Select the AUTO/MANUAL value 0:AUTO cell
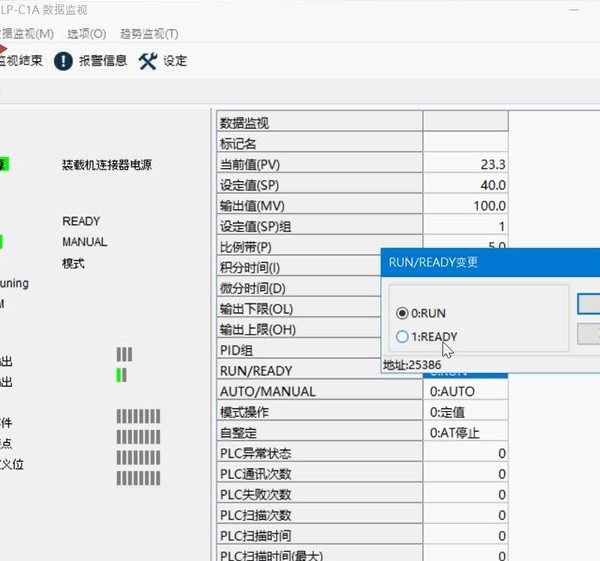The image size is (600, 561). click(x=466, y=392)
